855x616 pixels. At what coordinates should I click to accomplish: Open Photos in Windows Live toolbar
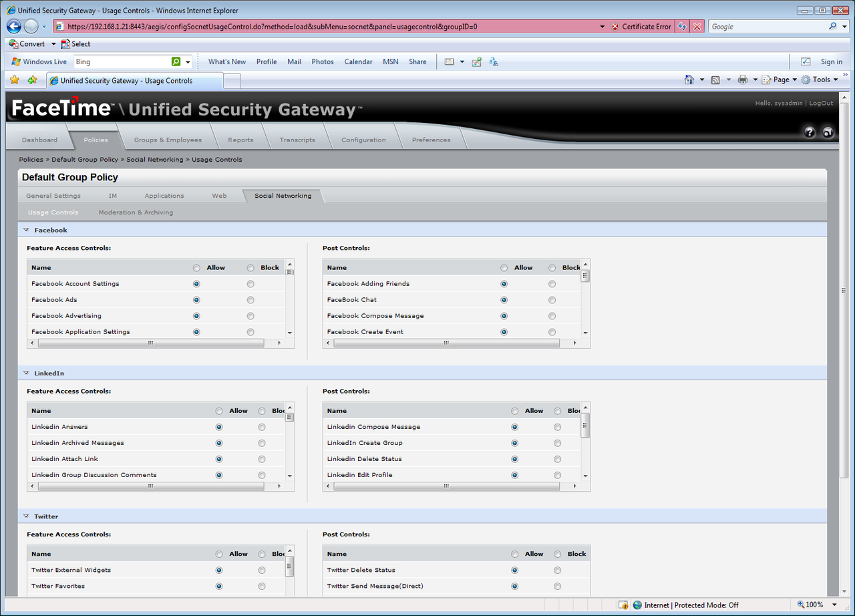coord(323,61)
